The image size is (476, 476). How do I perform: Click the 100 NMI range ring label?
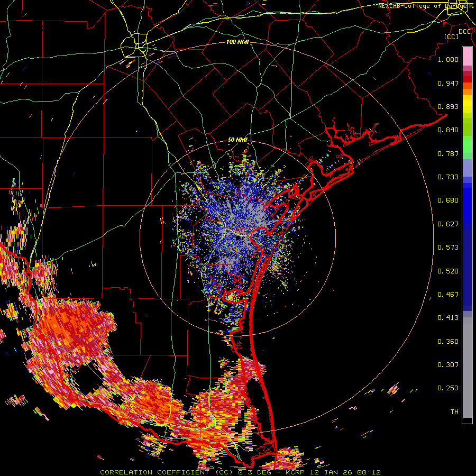coord(237,42)
